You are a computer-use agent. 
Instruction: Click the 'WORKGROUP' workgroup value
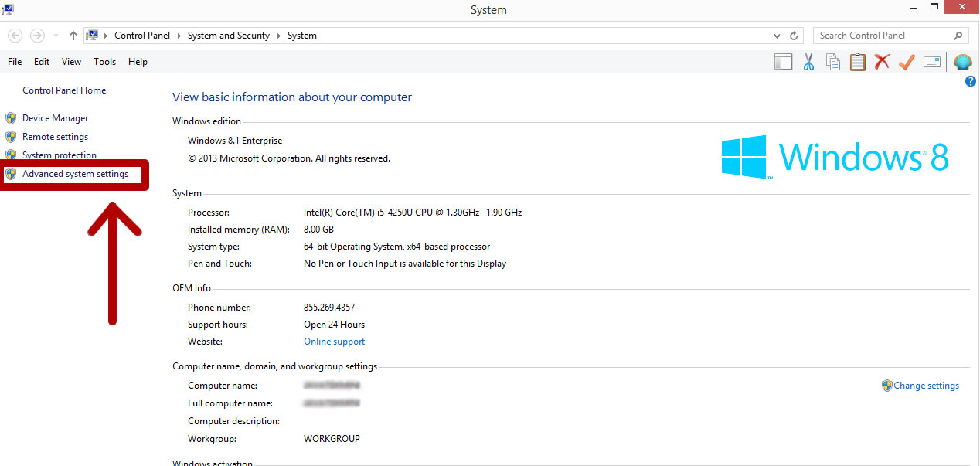coord(332,439)
